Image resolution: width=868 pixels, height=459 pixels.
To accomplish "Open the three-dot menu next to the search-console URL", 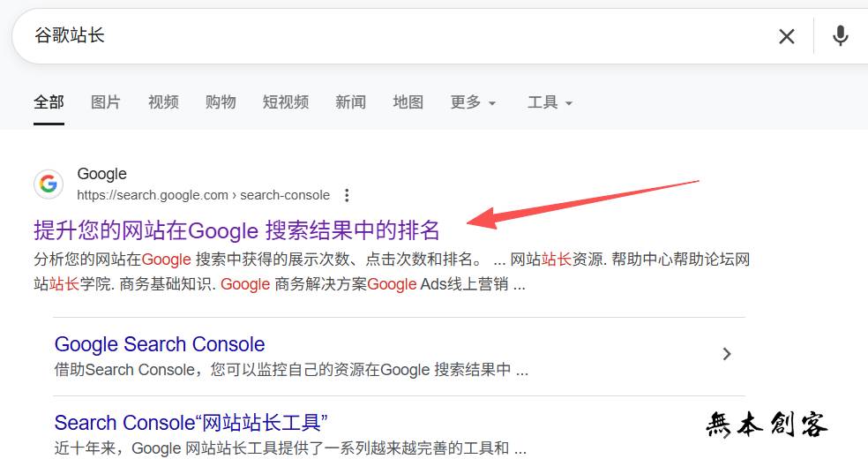I will (348, 195).
